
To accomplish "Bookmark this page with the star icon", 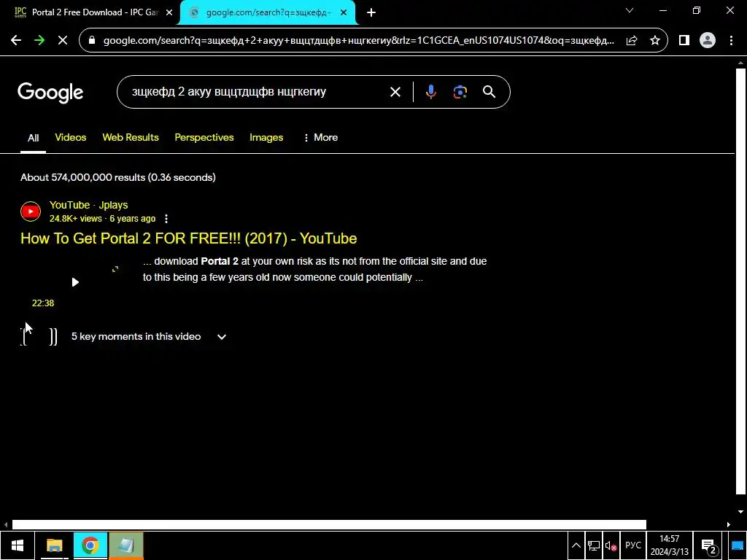I will (655, 41).
